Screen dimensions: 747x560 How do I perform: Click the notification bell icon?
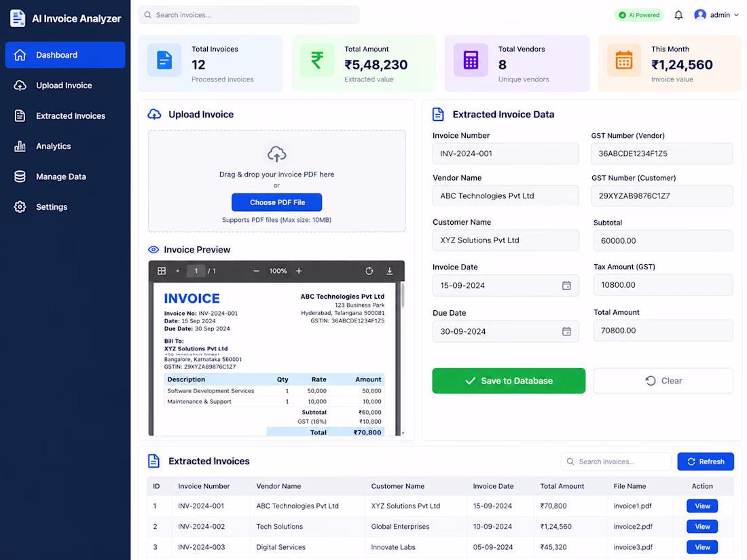tap(678, 15)
